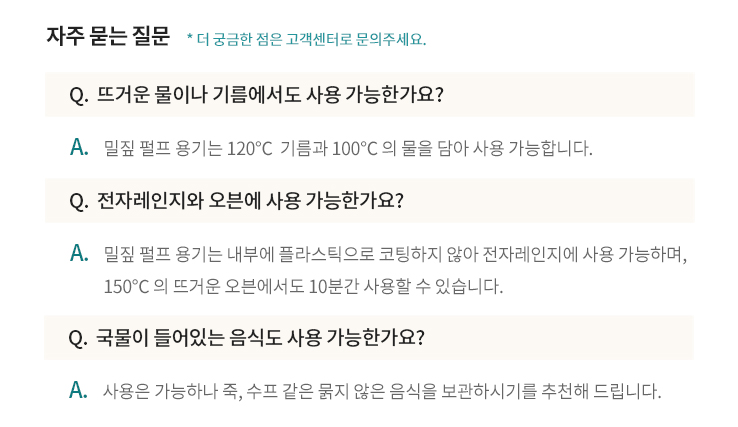This screenshot has height=427, width=738.
Task: Click the Q. marker beside 뜨거운 물이나 기름
Action: click(79, 95)
